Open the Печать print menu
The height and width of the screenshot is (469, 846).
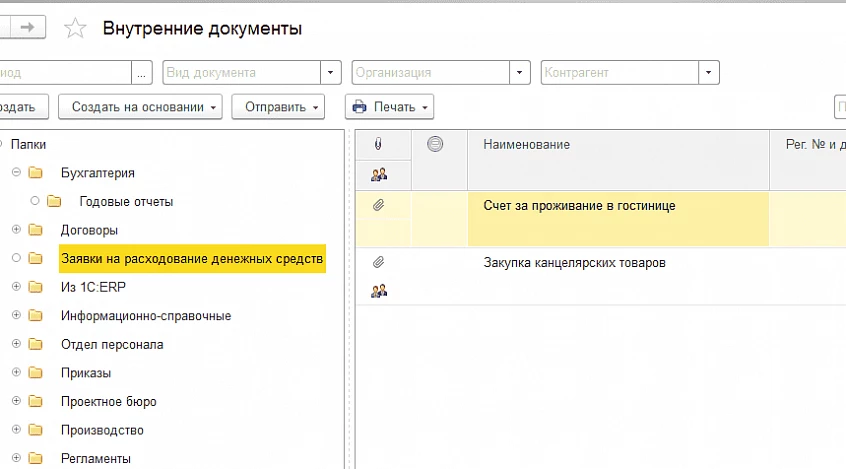coord(390,107)
